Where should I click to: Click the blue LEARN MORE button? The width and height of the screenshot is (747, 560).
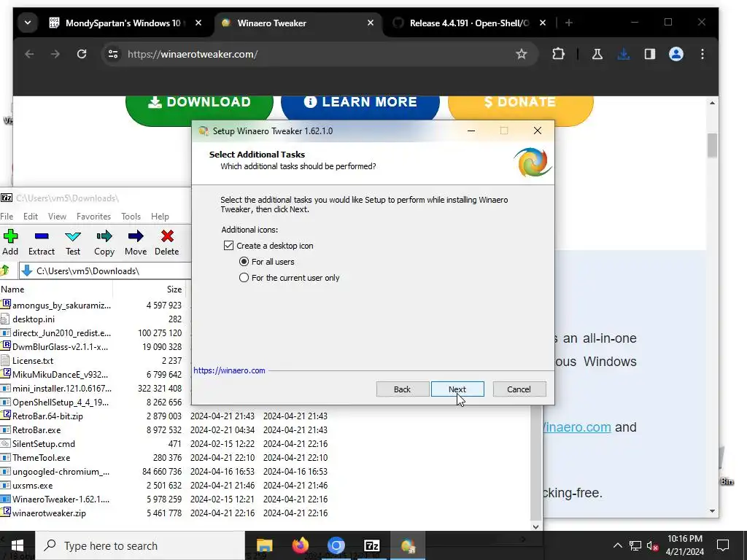(x=360, y=106)
